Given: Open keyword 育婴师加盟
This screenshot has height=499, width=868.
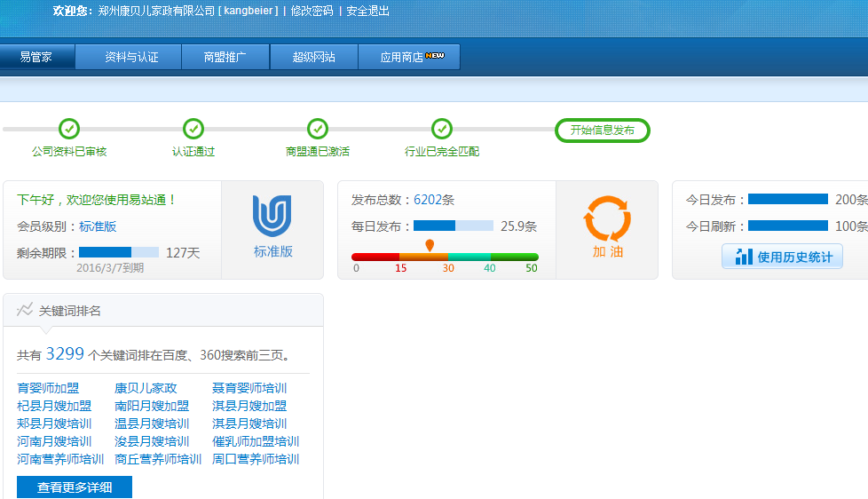Looking at the screenshot, I should [x=48, y=388].
